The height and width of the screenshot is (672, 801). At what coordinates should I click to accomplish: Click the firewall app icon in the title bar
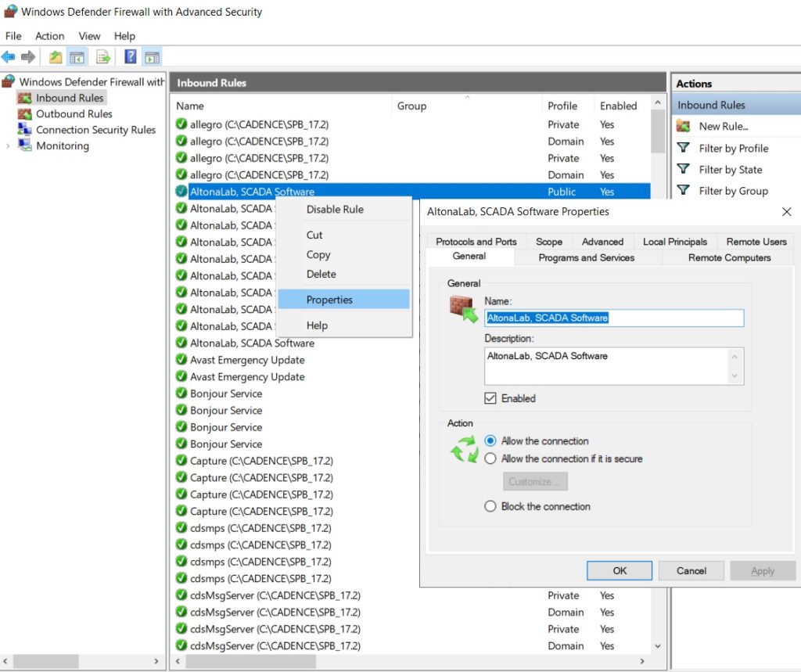[10, 11]
